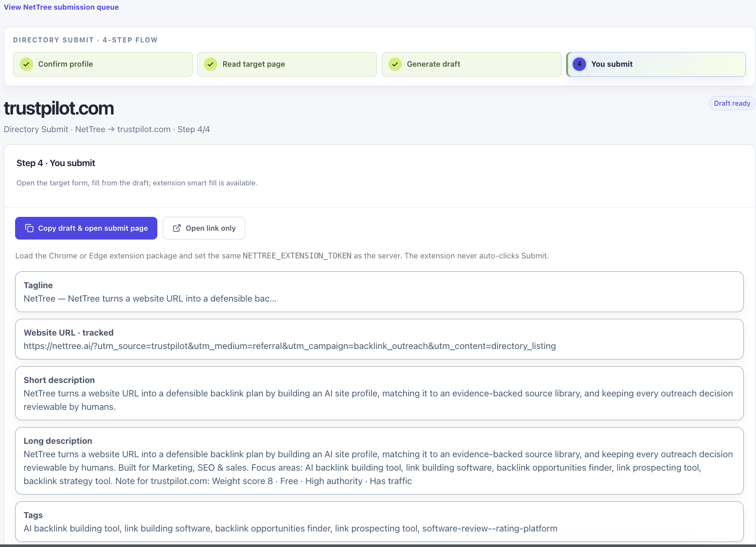The image size is (756, 547).
Task: Open the View NetTree submission queue link
Action: [61, 7]
